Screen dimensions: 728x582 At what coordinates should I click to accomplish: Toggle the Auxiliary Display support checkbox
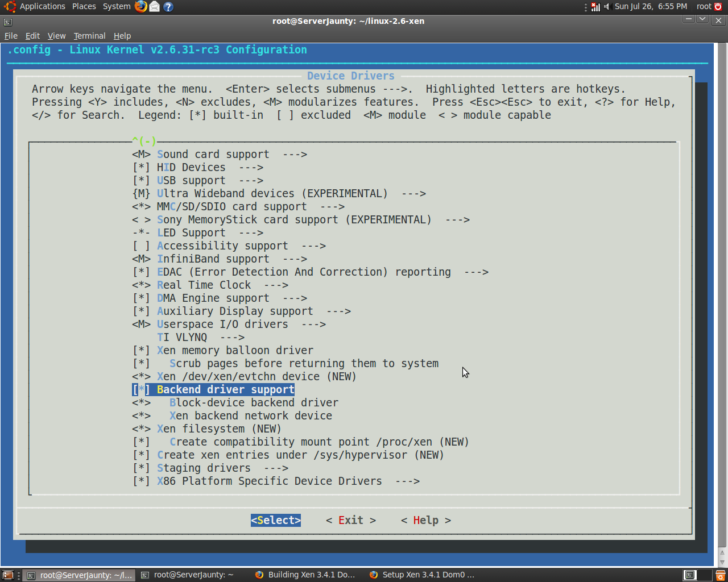click(x=141, y=311)
